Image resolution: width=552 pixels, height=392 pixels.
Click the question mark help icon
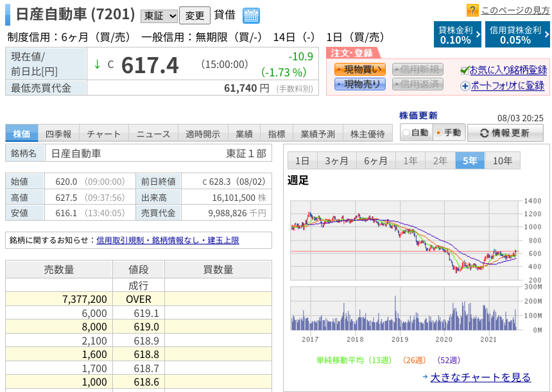point(472,10)
